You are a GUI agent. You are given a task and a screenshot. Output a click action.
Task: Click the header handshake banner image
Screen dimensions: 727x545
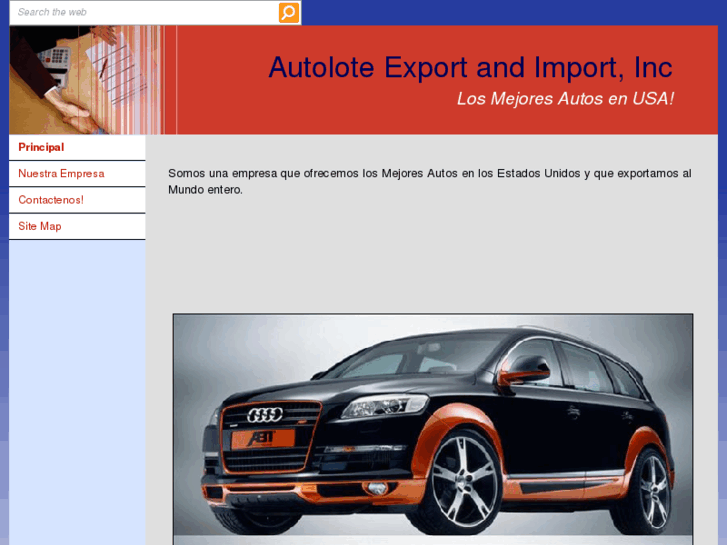[93, 80]
